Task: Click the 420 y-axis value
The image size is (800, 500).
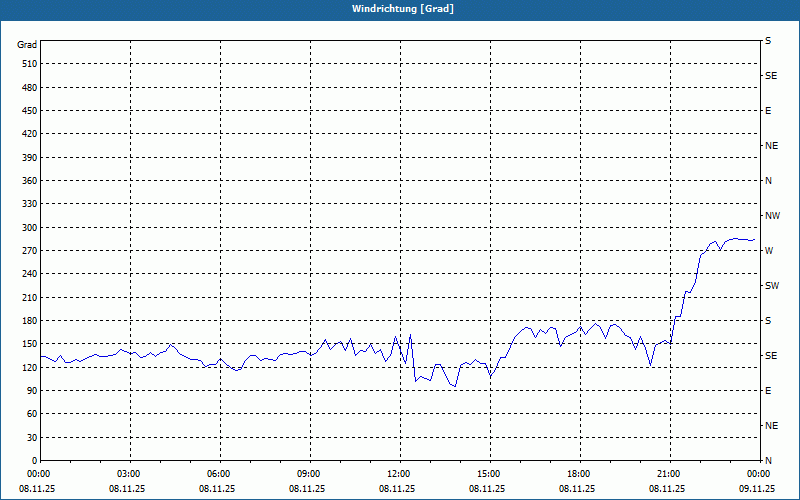Action: (30, 134)
